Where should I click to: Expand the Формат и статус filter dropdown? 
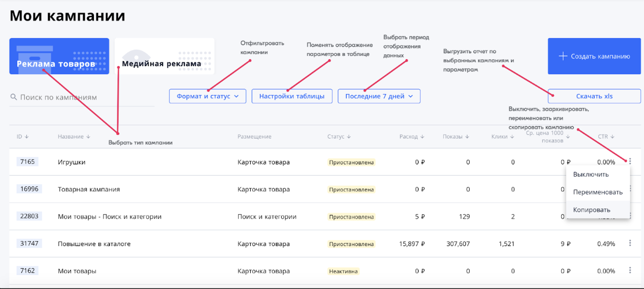click(x=207, y=96)
